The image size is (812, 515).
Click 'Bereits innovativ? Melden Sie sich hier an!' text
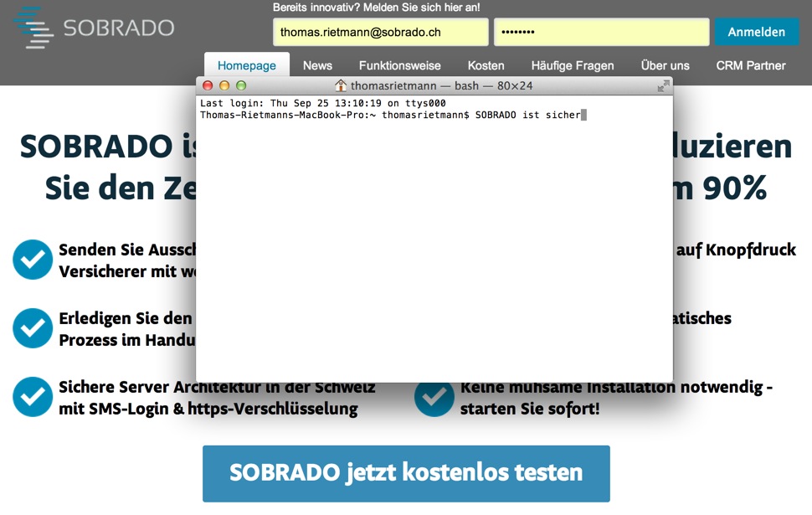click(x=377, y=8)
